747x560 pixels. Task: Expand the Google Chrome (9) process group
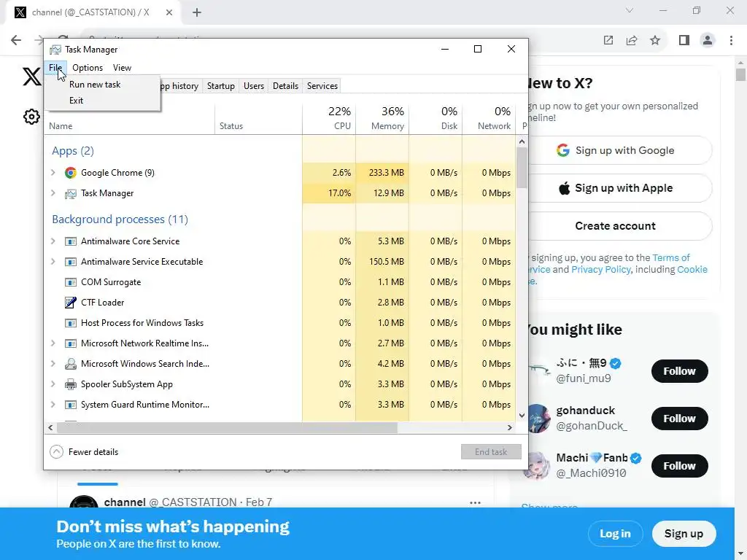53,173
